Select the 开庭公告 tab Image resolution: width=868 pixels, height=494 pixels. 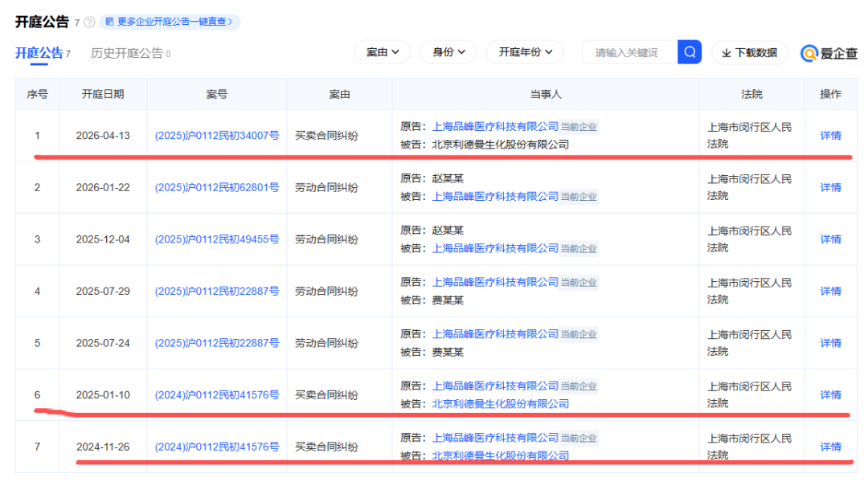(38, 51)
